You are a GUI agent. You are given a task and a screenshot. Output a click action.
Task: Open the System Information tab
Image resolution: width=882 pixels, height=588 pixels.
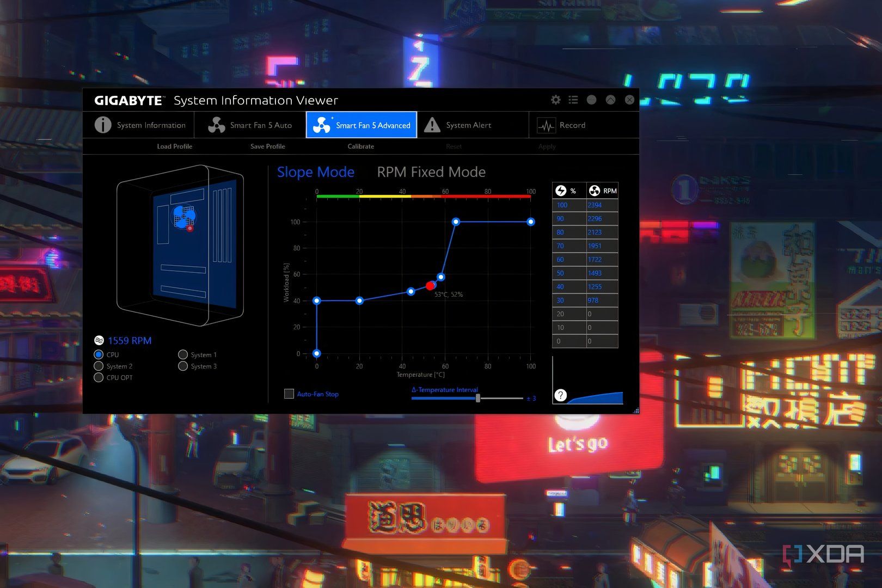point(140,125)
